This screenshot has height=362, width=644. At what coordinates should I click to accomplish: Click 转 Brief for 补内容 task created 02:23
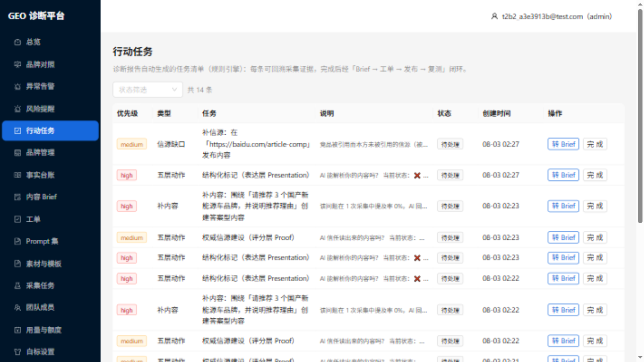(563, 206)
